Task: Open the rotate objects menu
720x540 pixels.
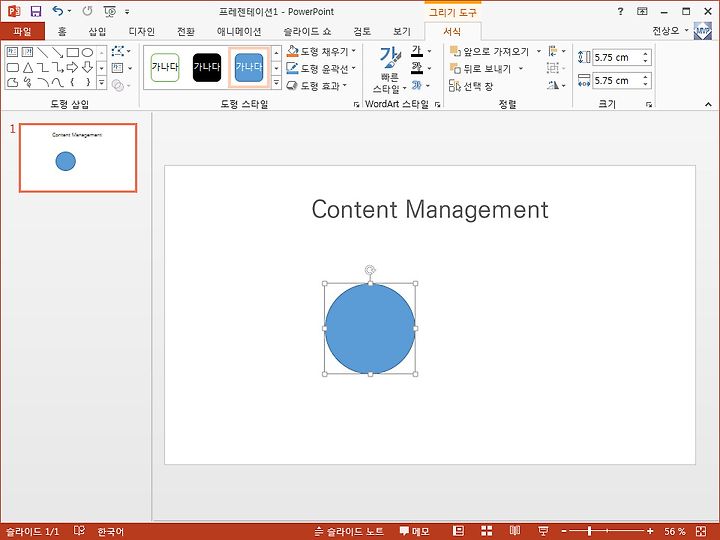Action: 557,85
